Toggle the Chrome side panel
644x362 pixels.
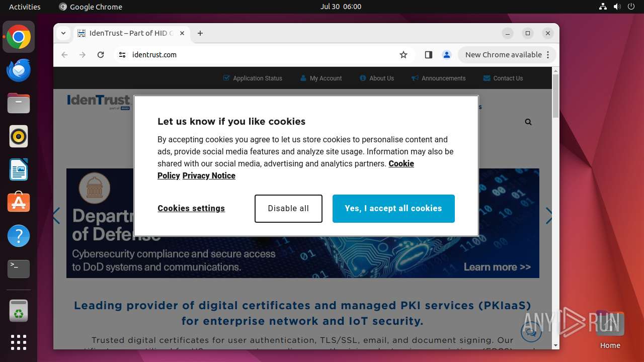click(429, 55)
